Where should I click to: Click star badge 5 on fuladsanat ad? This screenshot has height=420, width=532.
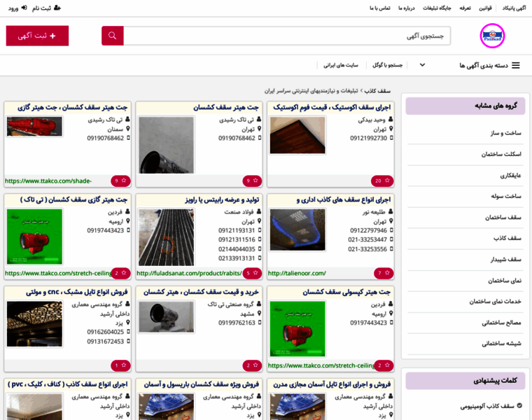click(x=252, y=273)
